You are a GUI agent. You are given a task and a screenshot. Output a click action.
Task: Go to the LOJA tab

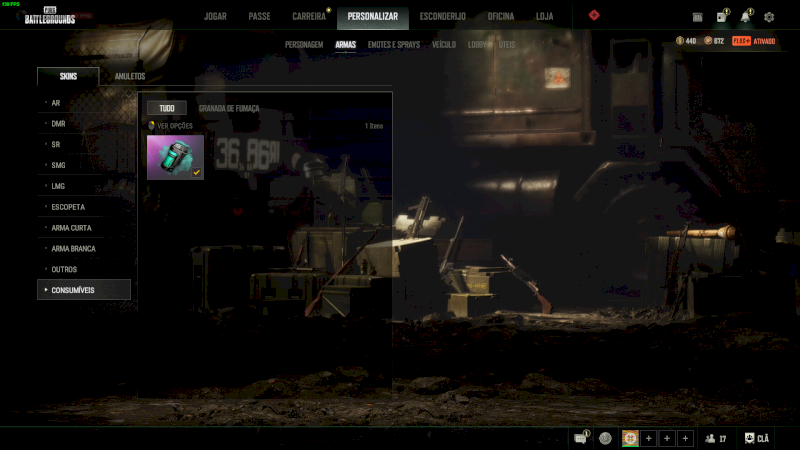pos(544,16)
